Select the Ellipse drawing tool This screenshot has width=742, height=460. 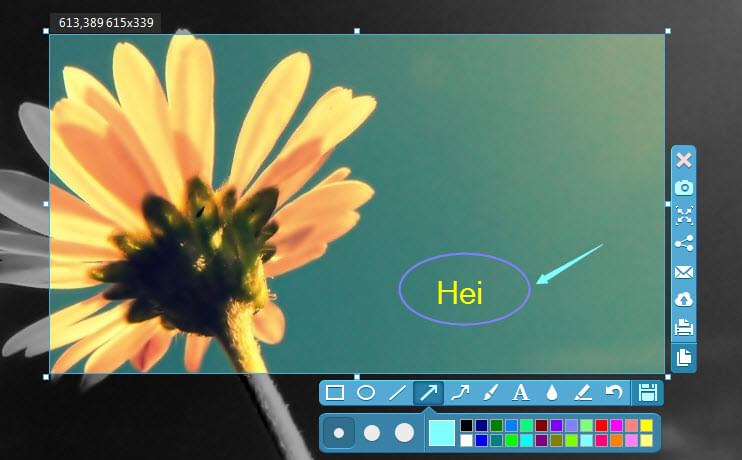[x=366, y=393]
